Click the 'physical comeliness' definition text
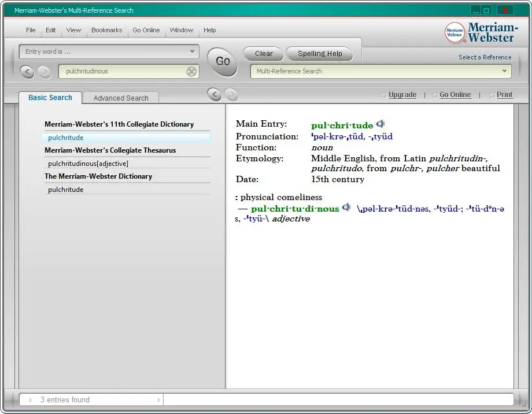Screen dimensions: 532x414 281,197
